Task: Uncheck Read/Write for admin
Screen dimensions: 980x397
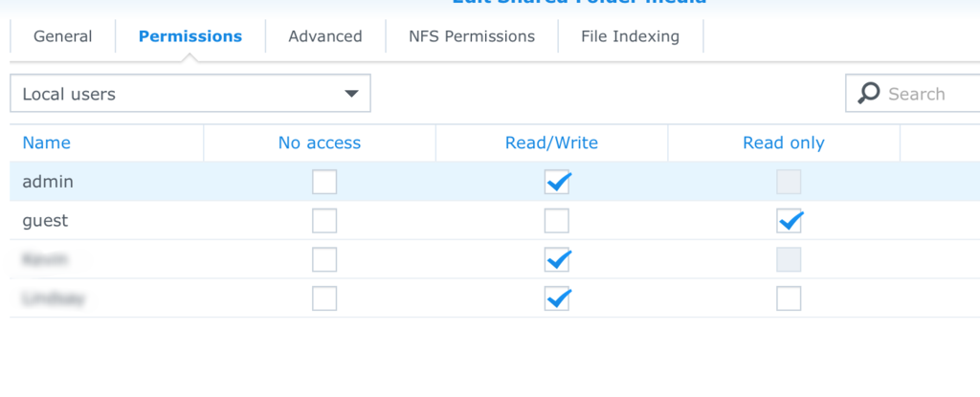Action: [557, 182]
